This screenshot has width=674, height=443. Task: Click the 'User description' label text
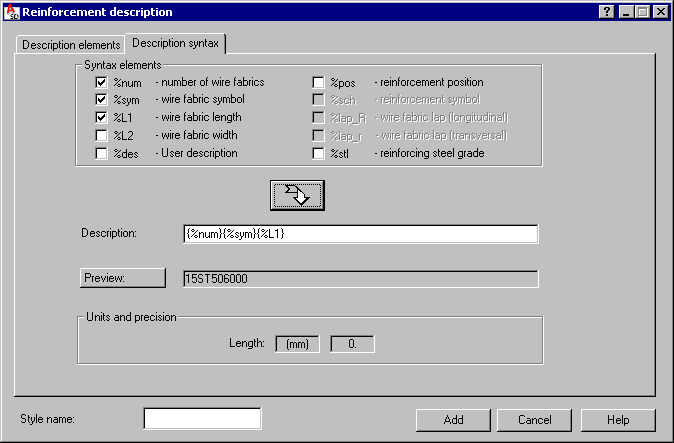(199, 153)
